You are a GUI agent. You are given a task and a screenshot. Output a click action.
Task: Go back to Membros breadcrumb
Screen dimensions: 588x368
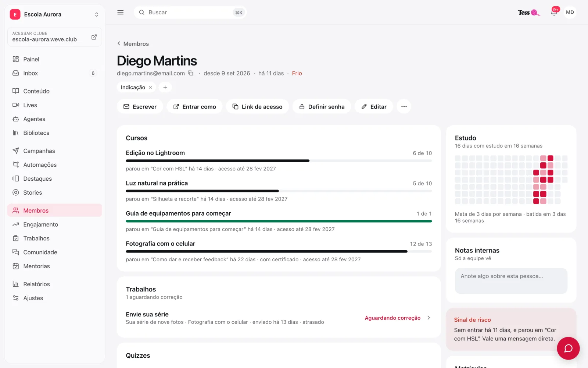pyautogui.click(x=133, y=44)
